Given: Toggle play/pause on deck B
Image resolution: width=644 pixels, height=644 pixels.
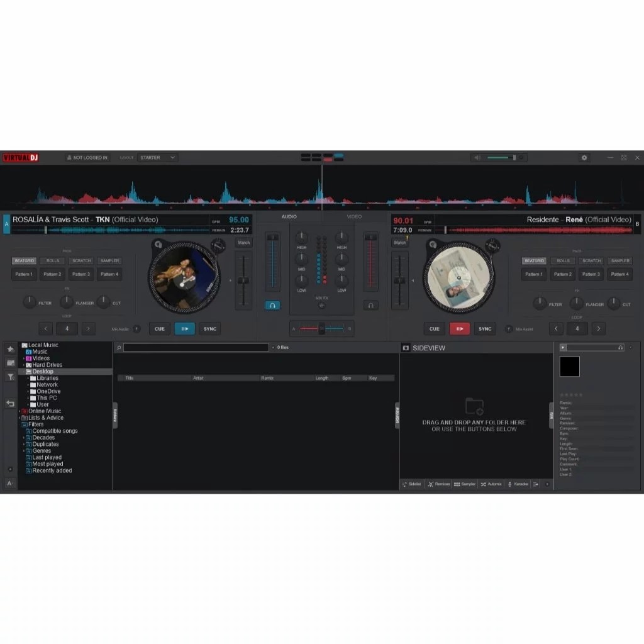Looking at the screenshot, I should [x=460, y=328].
